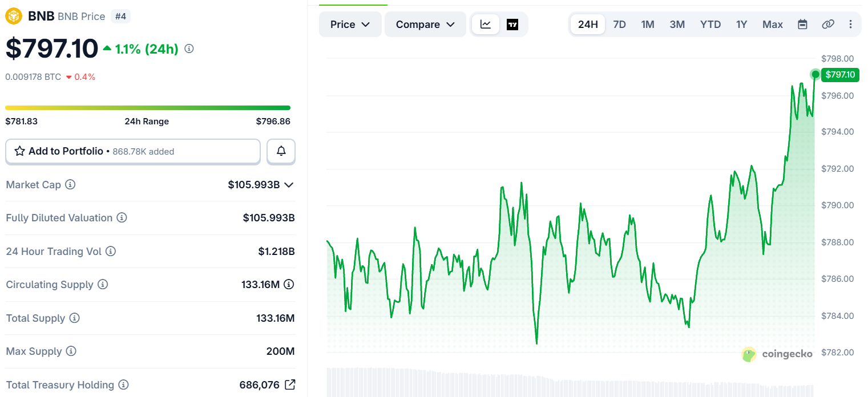Screen dimensions: 868x397
Task: Click Add to Portfolio button
Action: pyautogui.click(x=133, y=151)
